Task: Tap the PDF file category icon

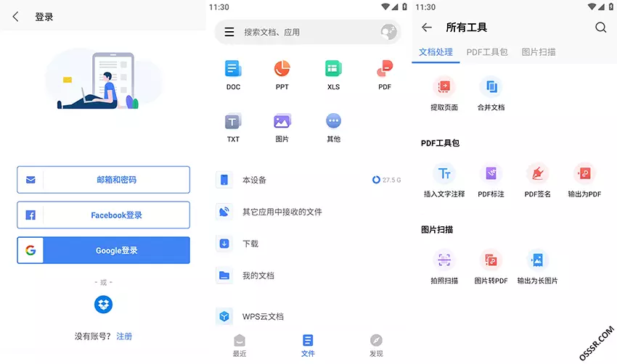Action: tap(384, 70)
